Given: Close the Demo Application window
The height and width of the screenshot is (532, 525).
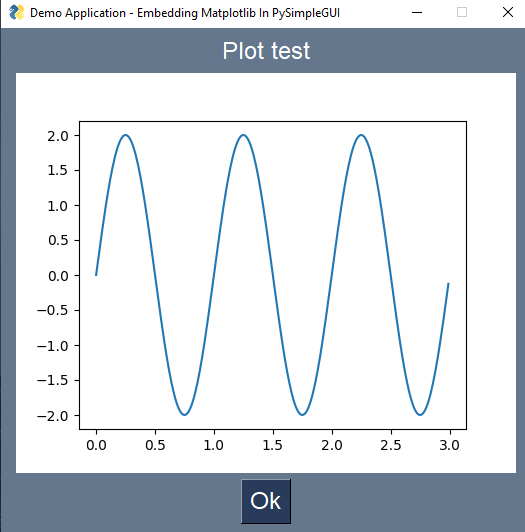Looking at the screenshot, I should pos(507,13).
